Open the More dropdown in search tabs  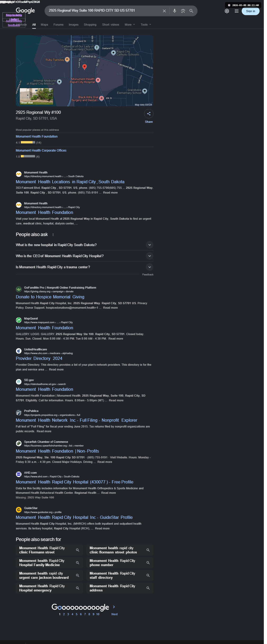[x=130, y=25]
